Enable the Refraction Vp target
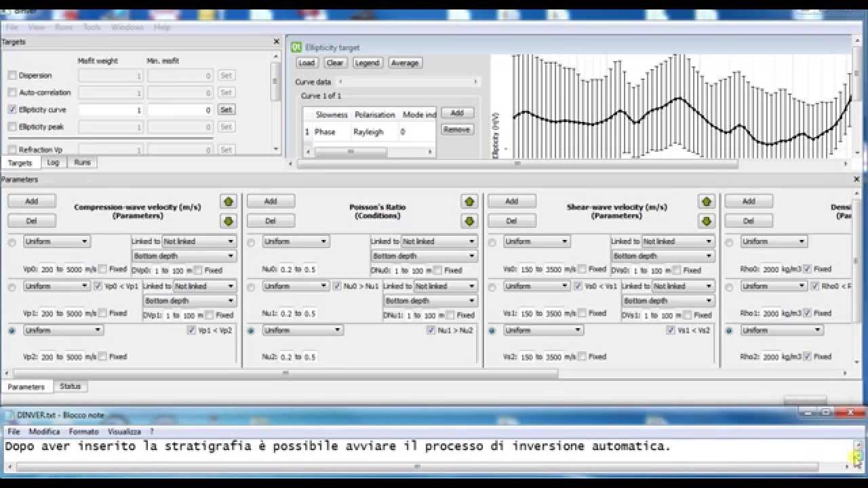Screen dimensions: 868x488 coord(12,150)
